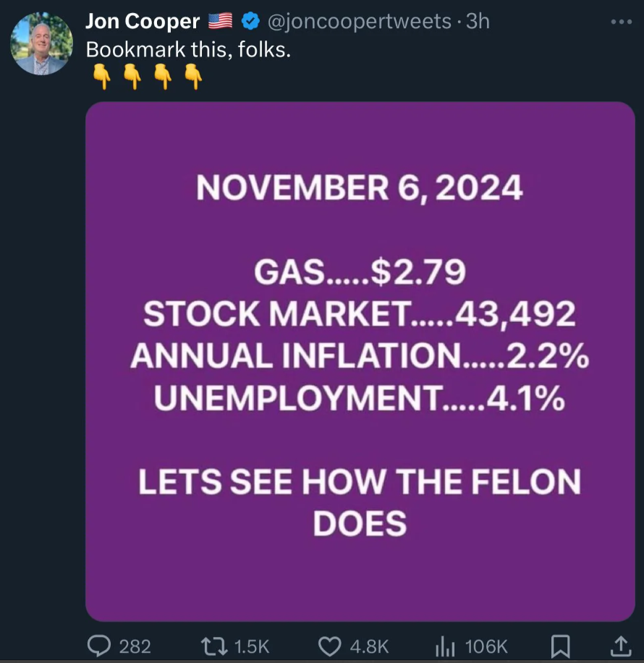The height and width of the screenshot is (663, 644).
Task: Click the 1.5K reposts count
Action: tap(253, 646)
